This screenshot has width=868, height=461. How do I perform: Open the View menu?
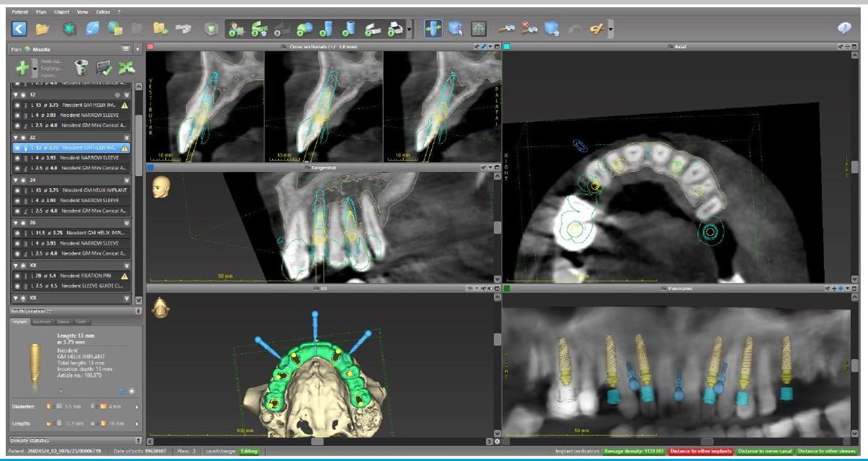coord(82,12)
